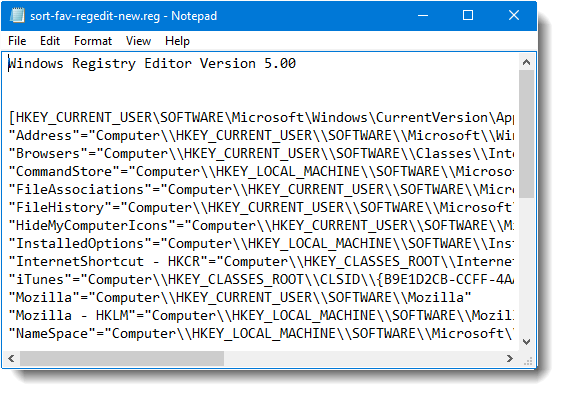563x395 pixels.
Task: Maximize the Notepad window
Action: tap(468, 15)
